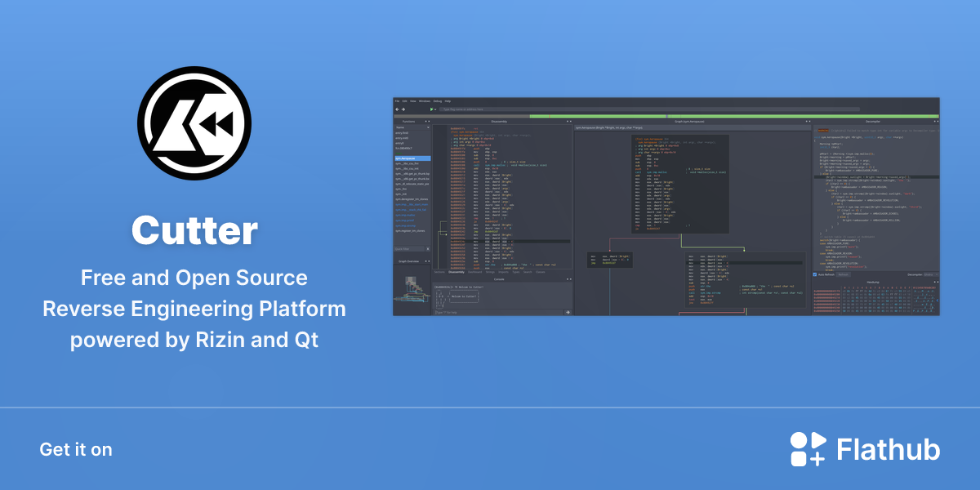
Task: Open the dropdown arrow beside the play icon
Action: (436, 109)
